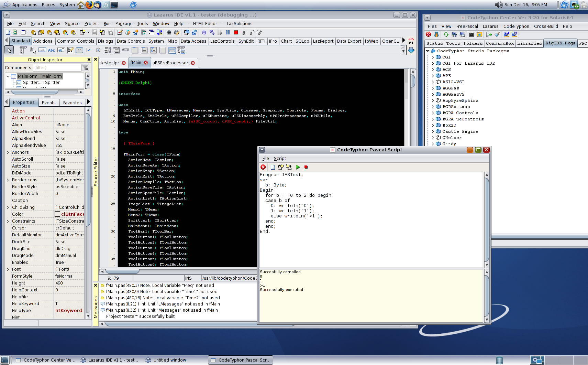Close the uPSPreProcessor editor tab

[193, 63]
